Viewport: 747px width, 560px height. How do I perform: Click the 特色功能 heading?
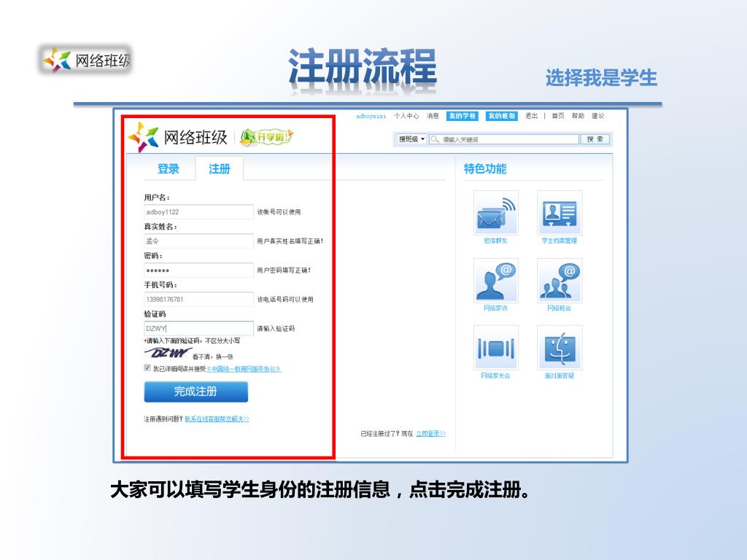coord(485,169)
